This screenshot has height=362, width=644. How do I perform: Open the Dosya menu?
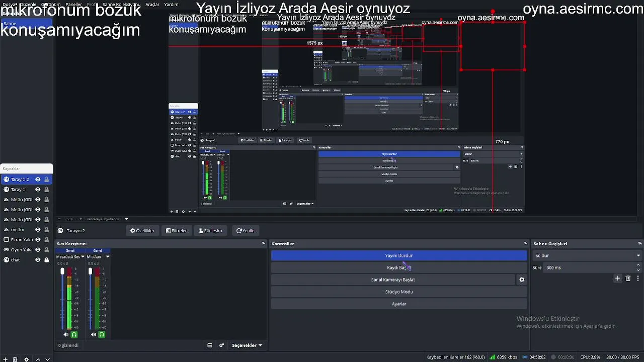9,5
